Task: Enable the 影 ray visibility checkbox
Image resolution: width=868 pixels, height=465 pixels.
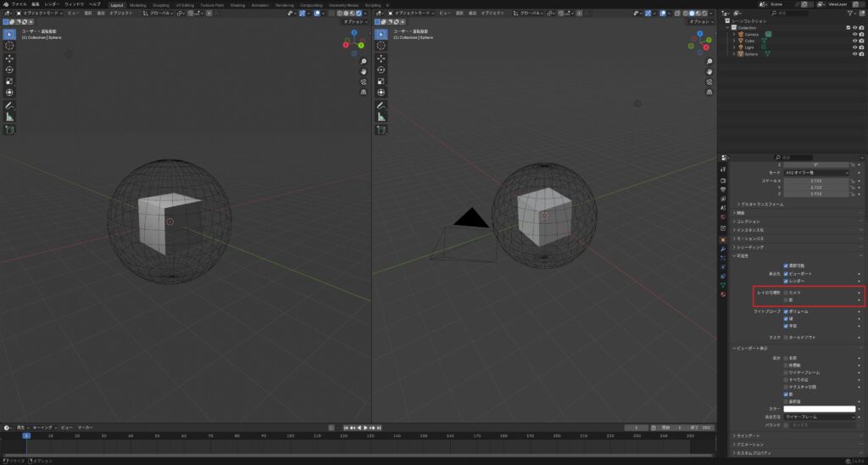Action: 786,300
